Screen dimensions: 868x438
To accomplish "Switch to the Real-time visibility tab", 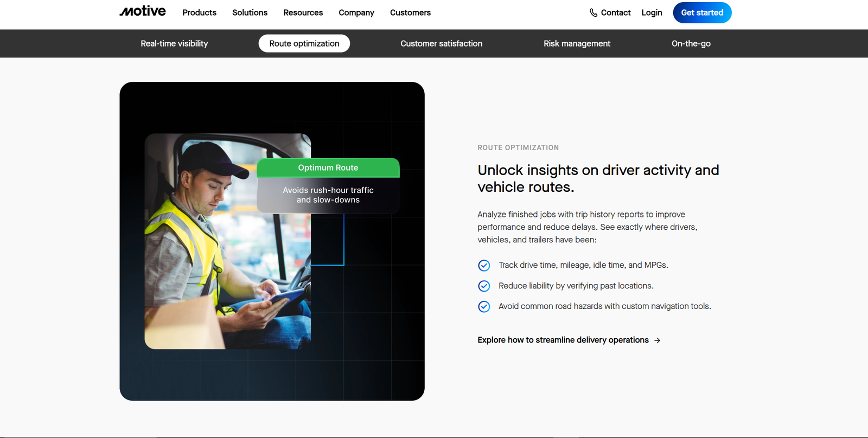I will [x=174, y=43].
